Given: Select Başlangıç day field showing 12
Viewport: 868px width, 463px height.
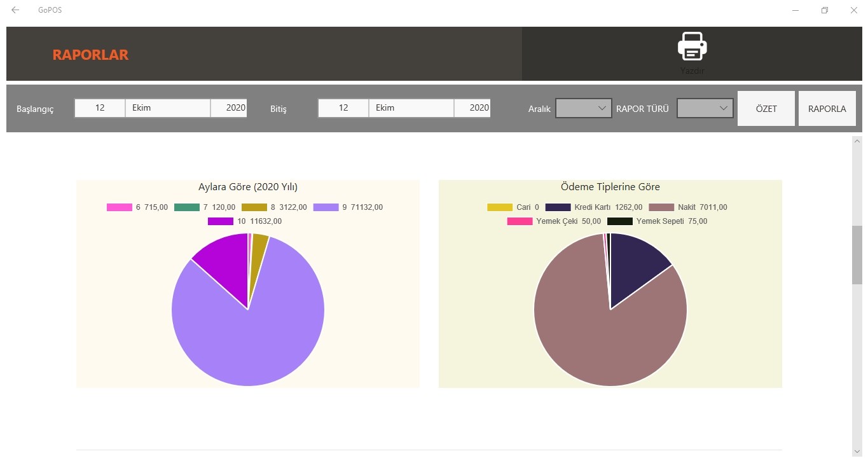Looking at the screenshot, I should (100, 108).
